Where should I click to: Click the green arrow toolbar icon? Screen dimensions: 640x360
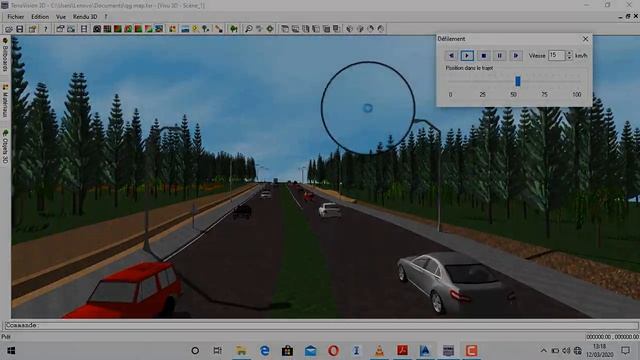pos(233,29)
